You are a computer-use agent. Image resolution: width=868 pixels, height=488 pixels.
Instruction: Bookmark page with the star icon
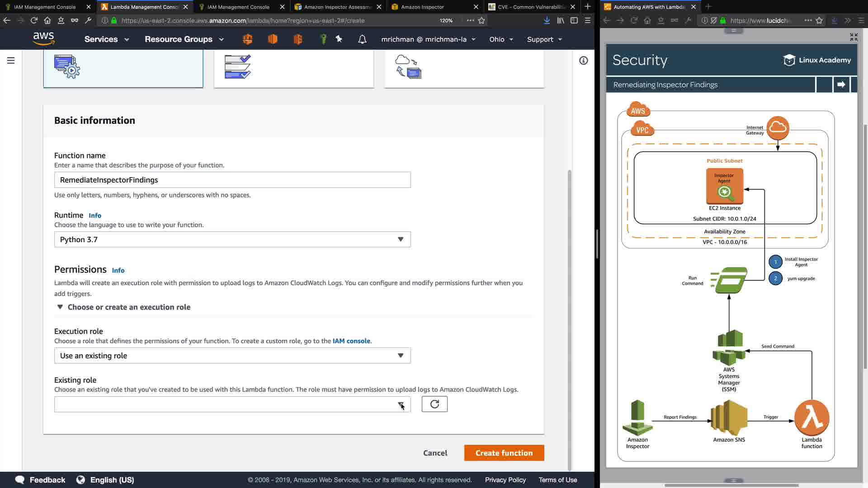point(481,20)
